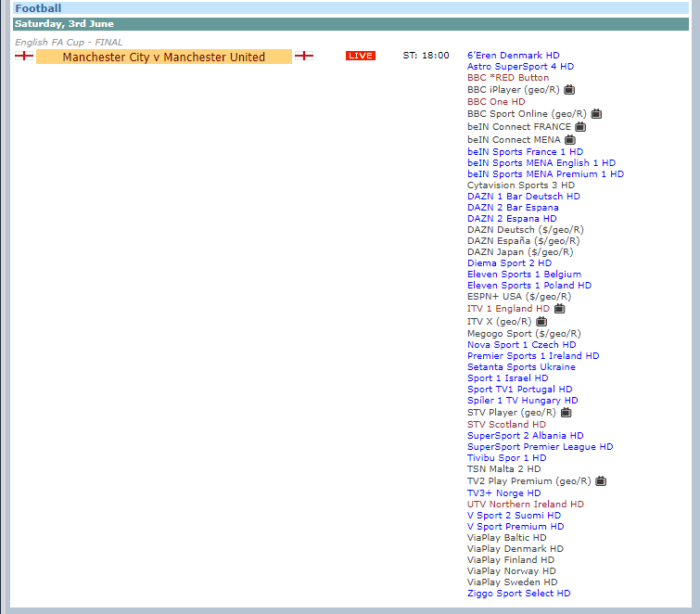Click the England flag left of match title
This screenshot has height=614, width=700.
[24, 56]
